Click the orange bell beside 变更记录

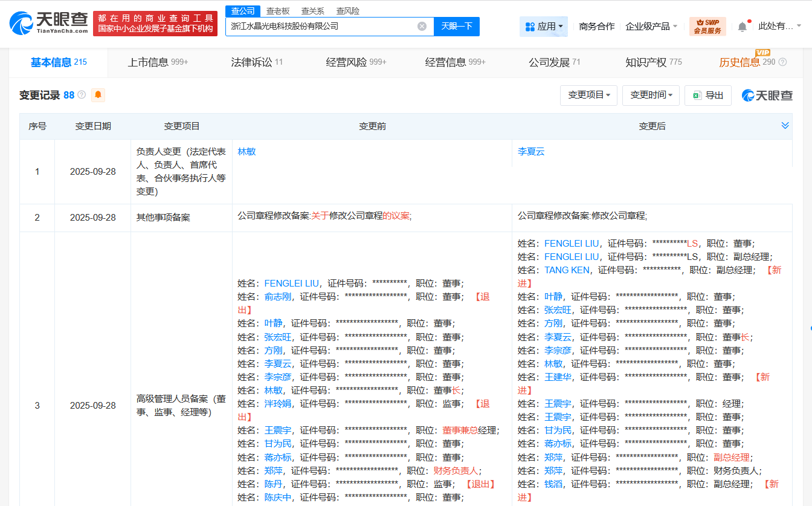pos(97,95)
